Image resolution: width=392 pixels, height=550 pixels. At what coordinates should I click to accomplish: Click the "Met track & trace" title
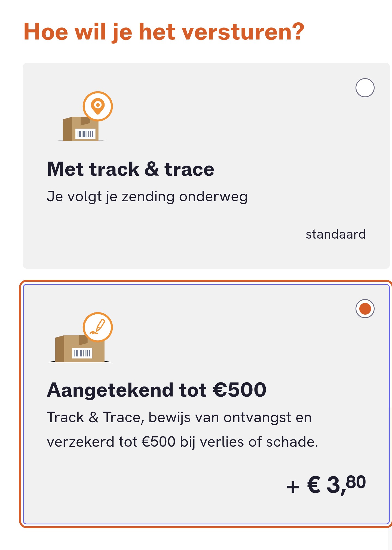click(131, 169)
